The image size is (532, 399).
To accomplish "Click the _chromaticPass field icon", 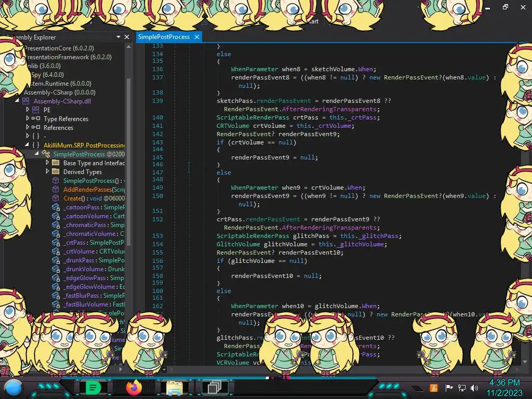I will pyautogui.click(x=56, y=225).
